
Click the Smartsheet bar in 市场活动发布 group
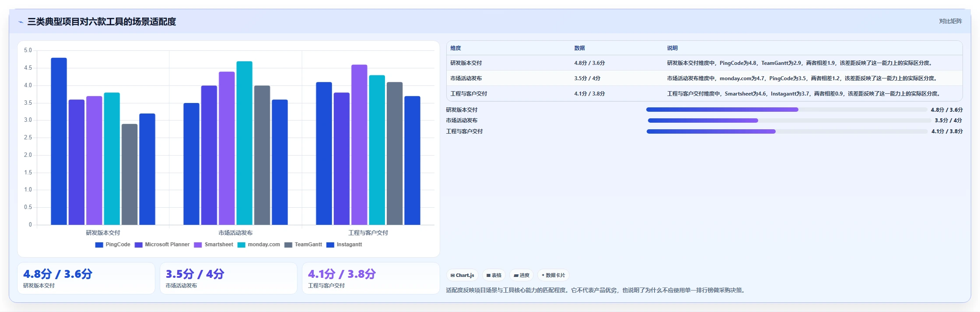227,148
